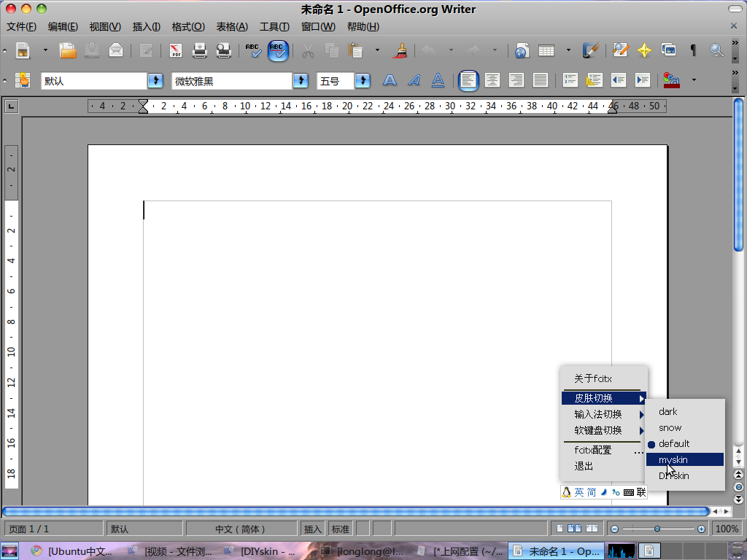Toggle Italic formatting
This screenshot has width=747, height=560.
pyautogui.click(x=414, y=80)
